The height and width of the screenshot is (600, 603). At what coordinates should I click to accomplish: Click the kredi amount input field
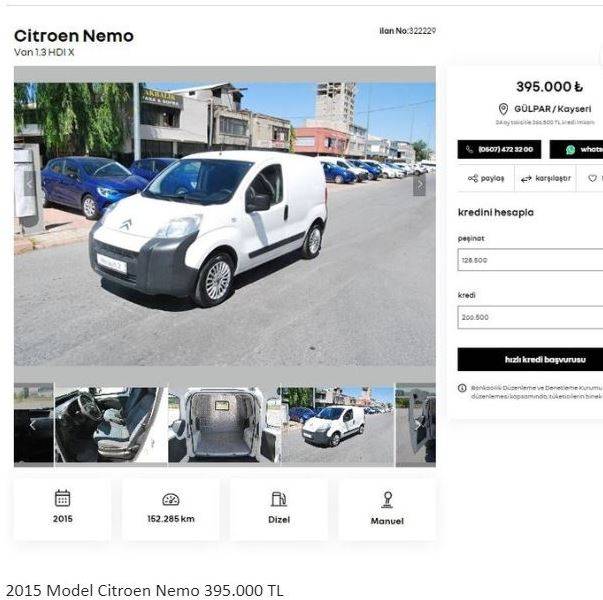click(530, 317)
